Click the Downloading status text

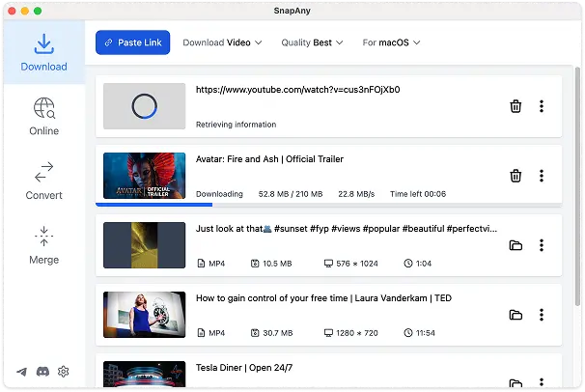tap(219, 194)
